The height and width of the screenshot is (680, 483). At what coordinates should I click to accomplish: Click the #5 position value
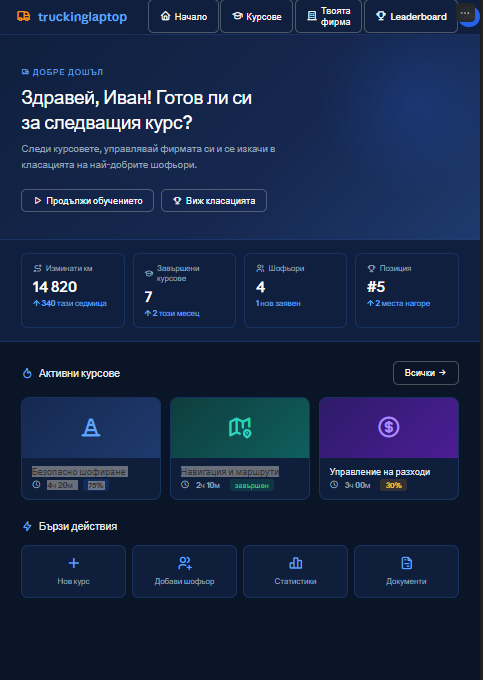pyautogui.click(x=376, y=287)
